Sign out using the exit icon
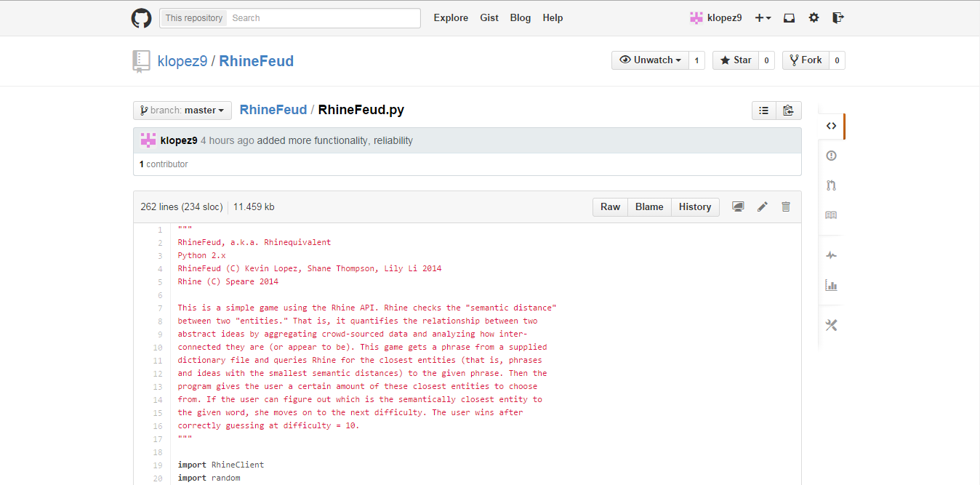This screenshot has width=980, height=485. pos(838,18)
